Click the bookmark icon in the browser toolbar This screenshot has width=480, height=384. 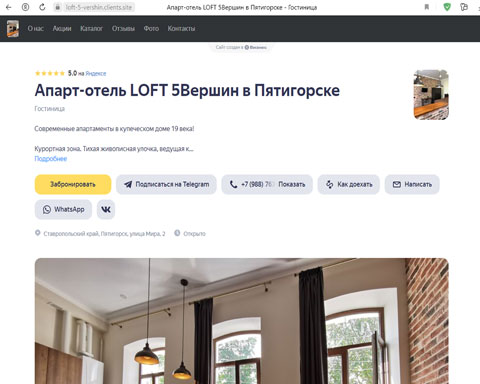[427, 7]
